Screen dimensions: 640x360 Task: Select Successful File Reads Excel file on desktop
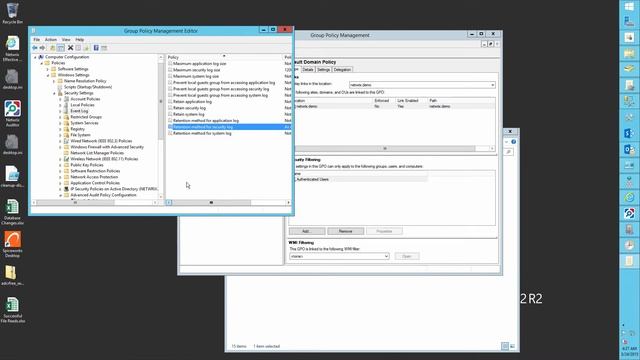(x=12, y=310)
